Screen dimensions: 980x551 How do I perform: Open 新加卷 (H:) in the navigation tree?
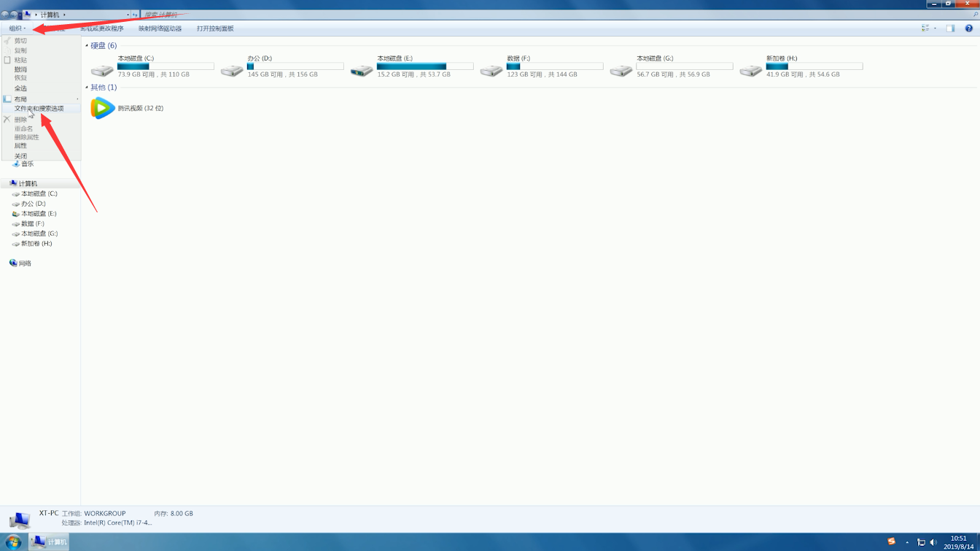click(36, 244)
